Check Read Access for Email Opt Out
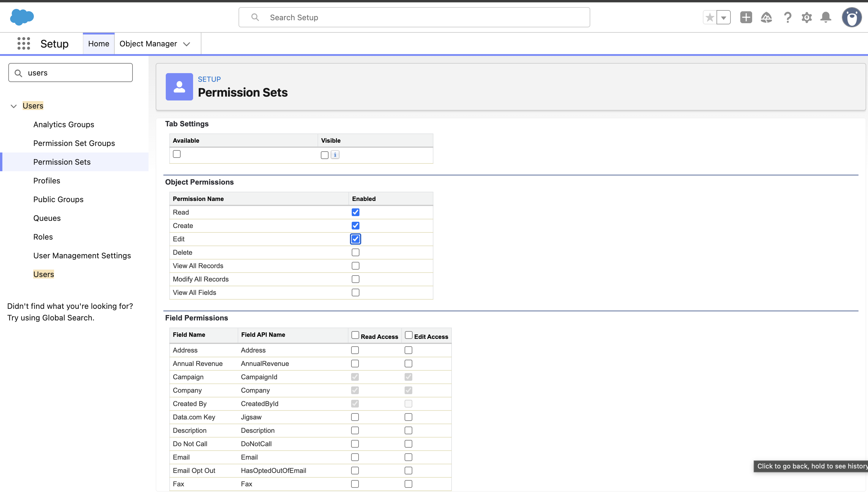Screen dimensions: 868x497 tap(355, 471)
